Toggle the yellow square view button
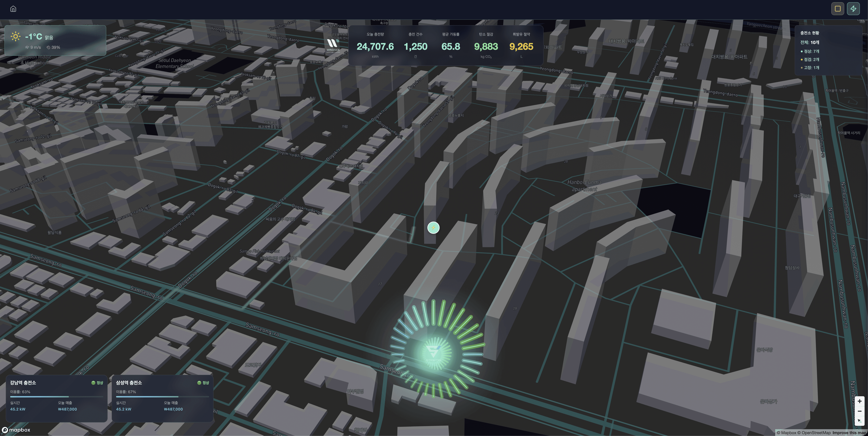Screen dimensions: 868x436 (837, 9)
